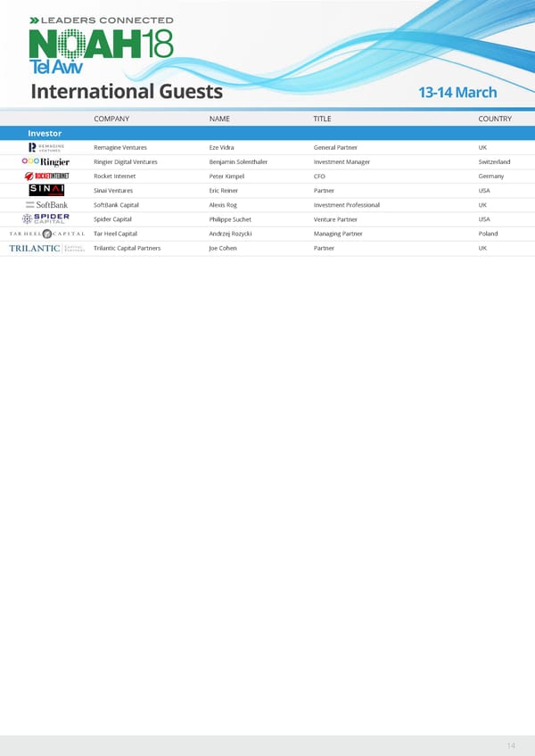This screenshot has width=535, height=756.
Task: Select the Sinai Ventures logo
Action: point(46,190)
